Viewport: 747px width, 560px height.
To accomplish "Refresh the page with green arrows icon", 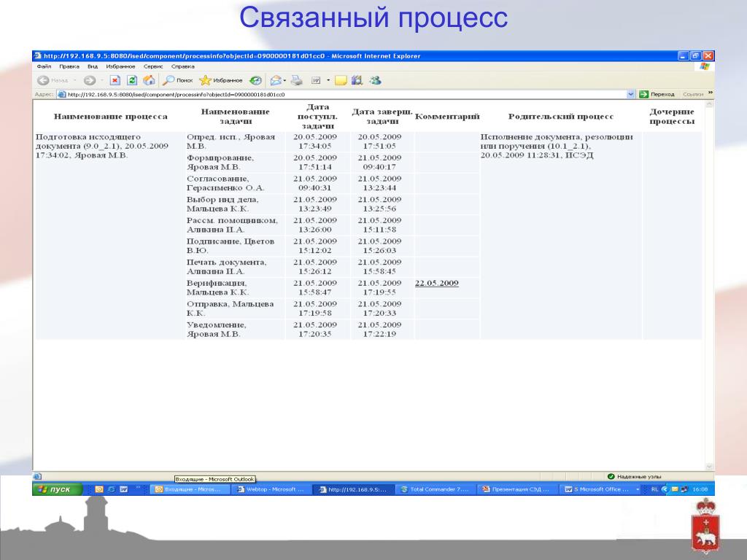I will click(133, 80).
